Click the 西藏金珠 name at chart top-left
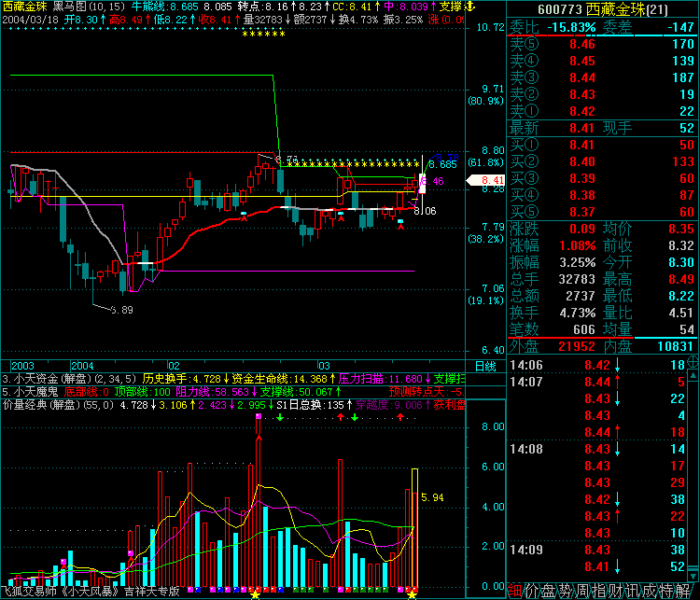The image size is (700, 600). [24, 7]
